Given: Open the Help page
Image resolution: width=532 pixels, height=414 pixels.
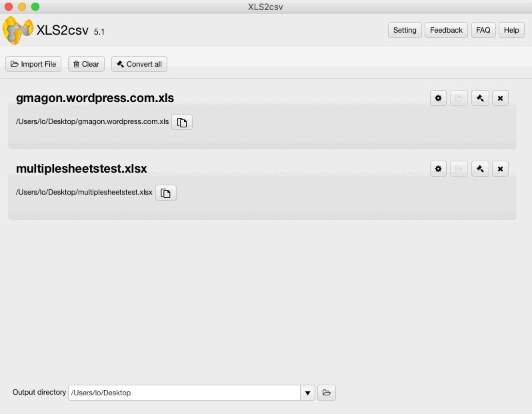Looking at the screenshot, I should 511,30.
